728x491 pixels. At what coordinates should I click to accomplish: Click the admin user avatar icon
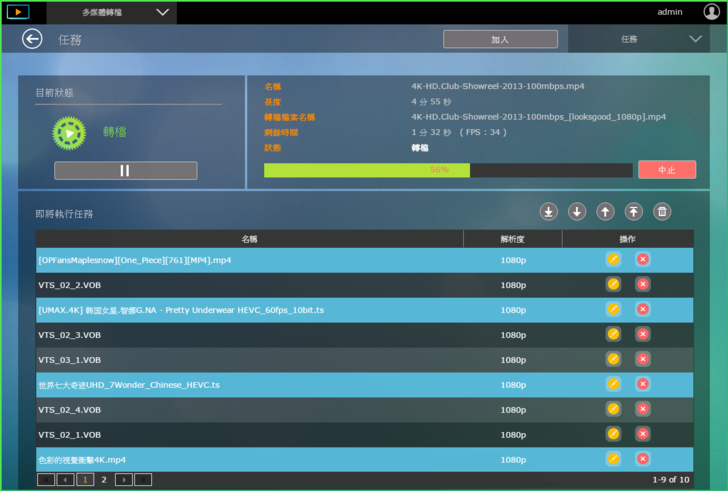[x=711, y=12]
